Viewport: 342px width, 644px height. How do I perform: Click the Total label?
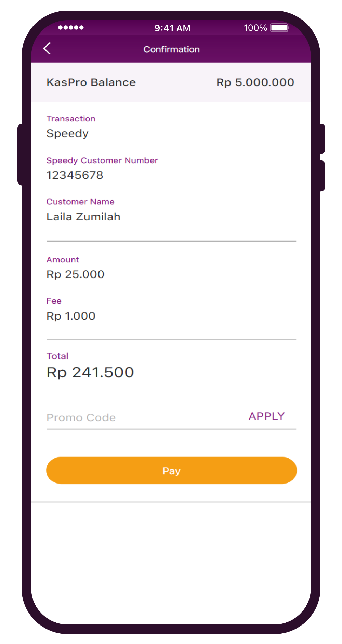tap(57, 356)
